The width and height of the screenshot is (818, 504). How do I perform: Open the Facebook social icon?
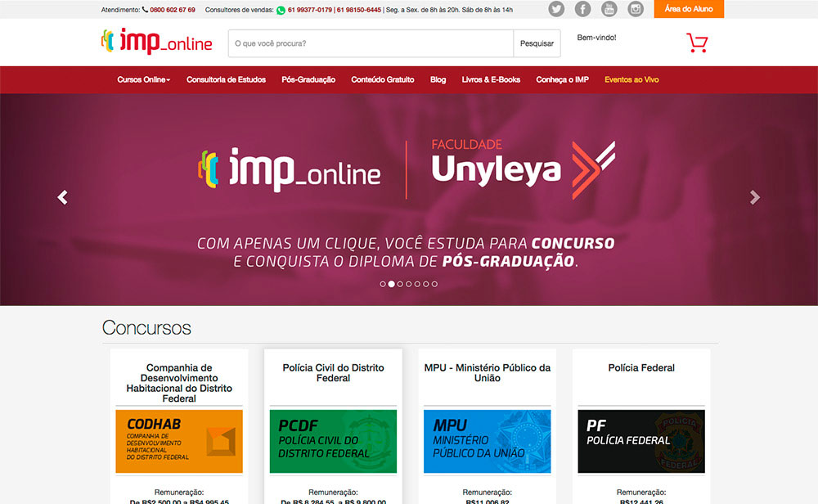pos(582,9)
